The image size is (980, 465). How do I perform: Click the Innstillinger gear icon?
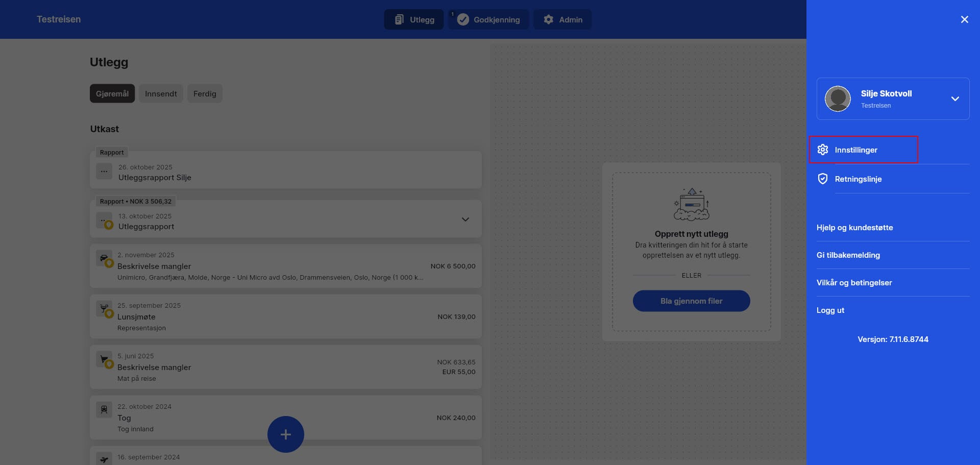pyautogui.click(x=822, y=150)
